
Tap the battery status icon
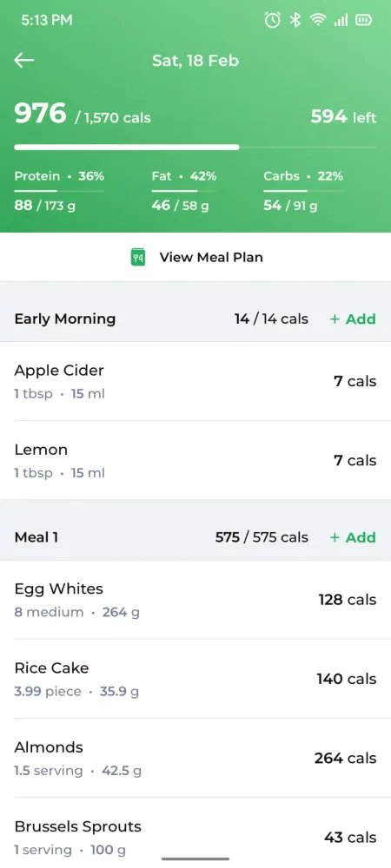(x=364, y=21)
